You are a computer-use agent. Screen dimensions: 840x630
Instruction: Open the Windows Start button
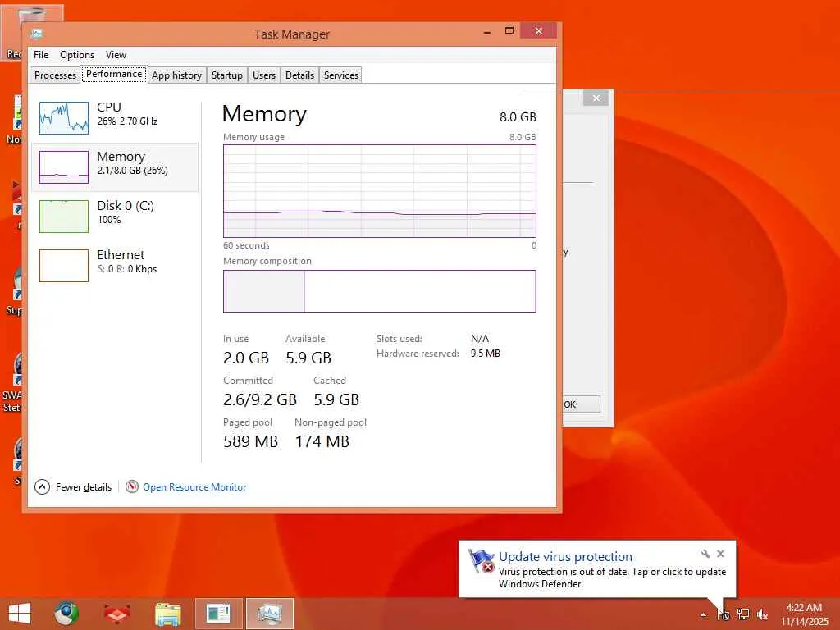tap(20, 614)
